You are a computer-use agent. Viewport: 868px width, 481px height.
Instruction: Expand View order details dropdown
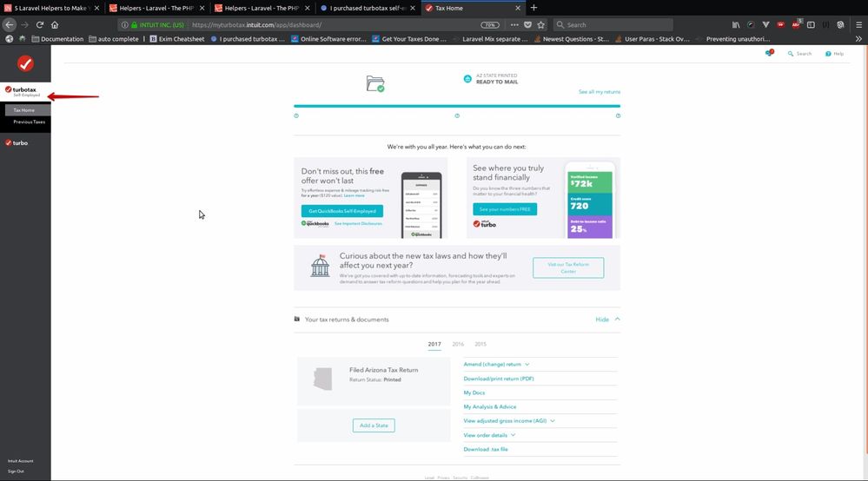coord(489,435)
